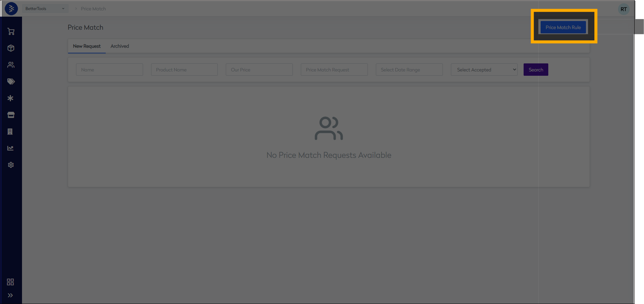Screen dimensions: 644x304
Task: Open the shopping cart orders icon
Action: click(x=11, y=32)
